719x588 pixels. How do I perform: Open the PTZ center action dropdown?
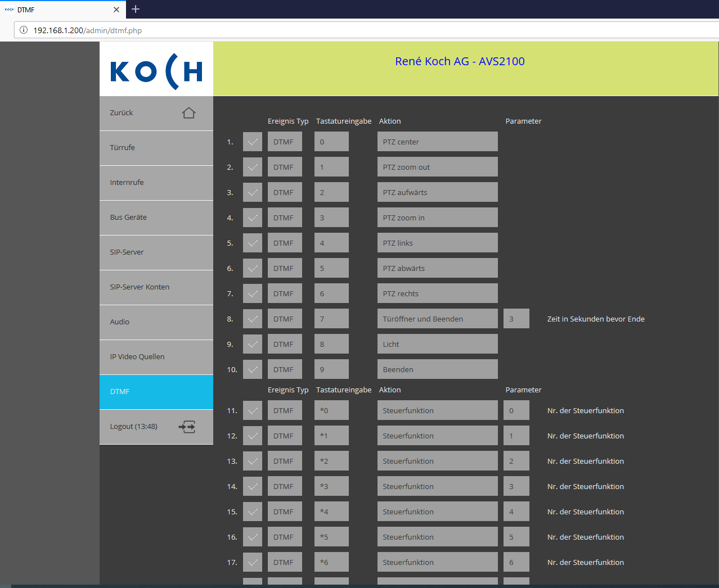438,142
